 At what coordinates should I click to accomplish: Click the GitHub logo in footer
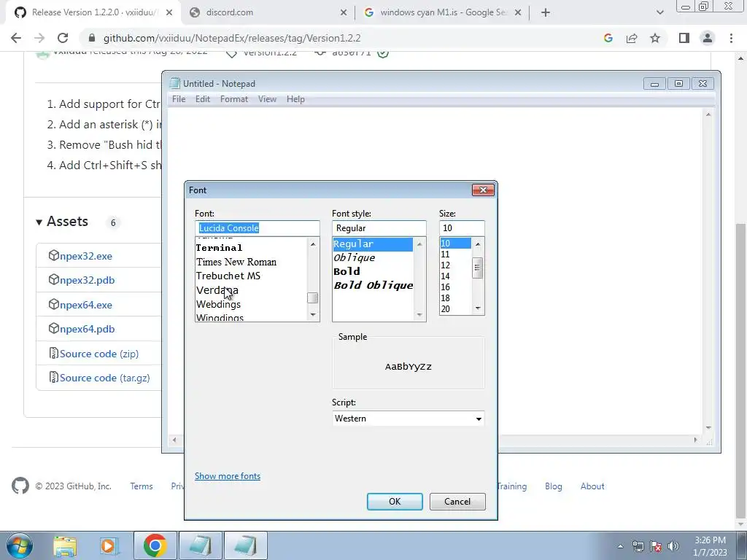point(20,486)
